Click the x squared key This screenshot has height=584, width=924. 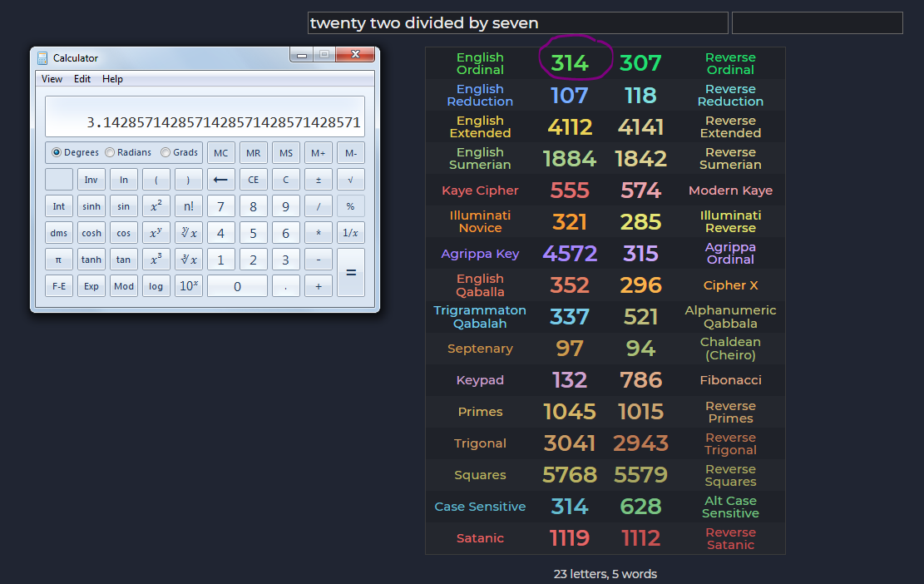point(156,206)
